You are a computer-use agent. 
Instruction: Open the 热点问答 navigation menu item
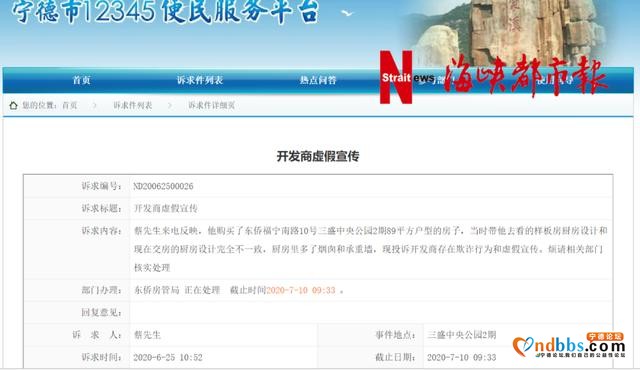[318, 80]
